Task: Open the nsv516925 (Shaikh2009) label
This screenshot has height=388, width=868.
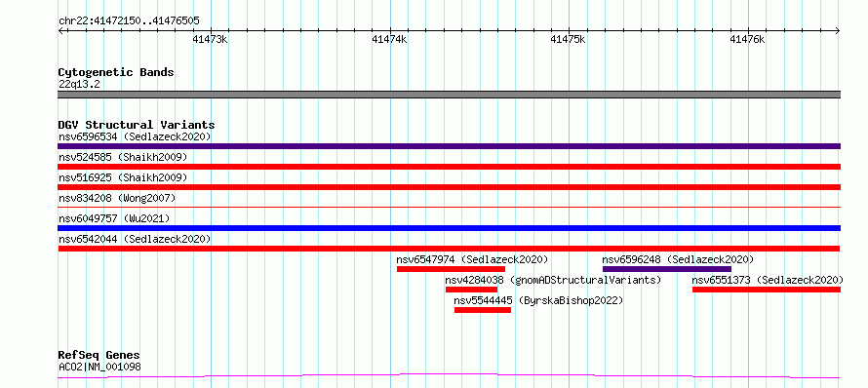Action: (x=123, y=177)
